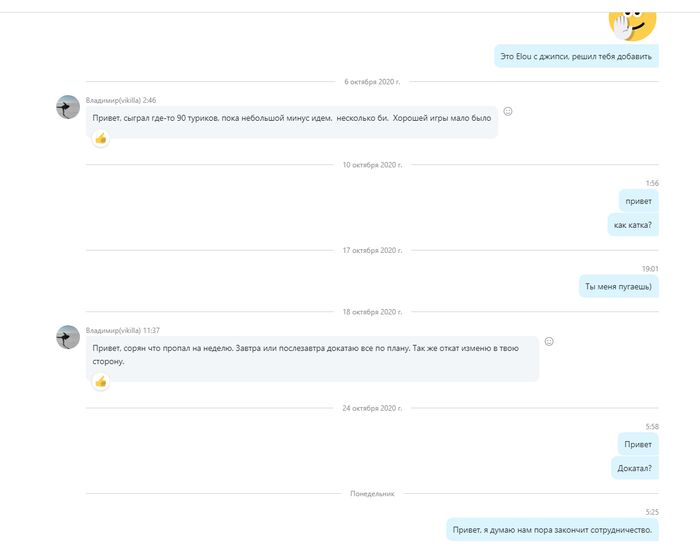Click thumbs-up reaction under the 90 туриков message
The image size is (700, 547).
click(x=100, y=139)
